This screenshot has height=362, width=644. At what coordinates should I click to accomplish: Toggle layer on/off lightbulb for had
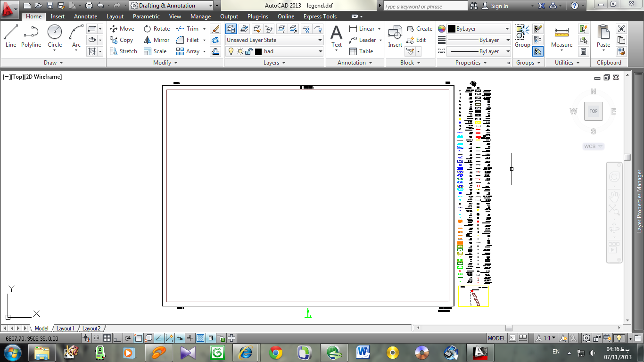pos(231,51)
